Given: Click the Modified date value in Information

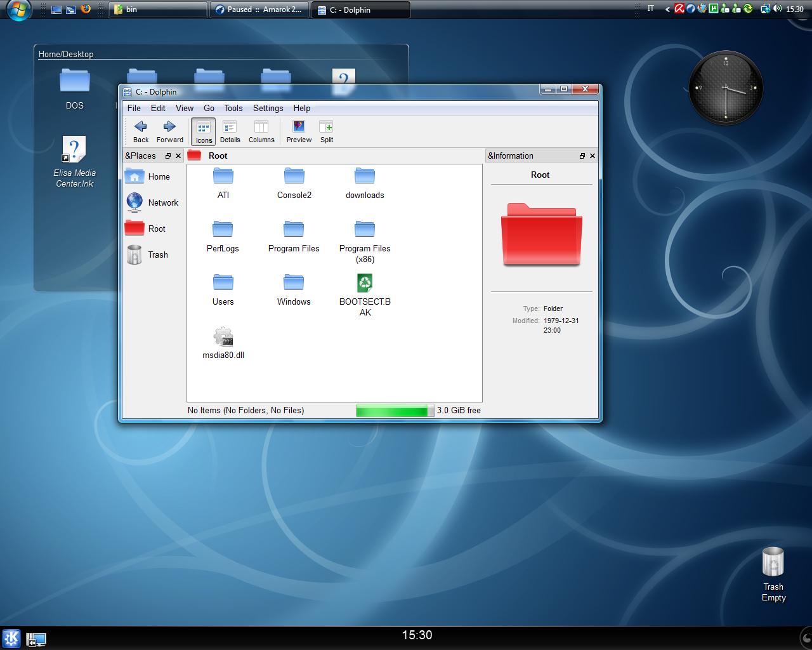Looking at the screenshot, I should 561,326.
